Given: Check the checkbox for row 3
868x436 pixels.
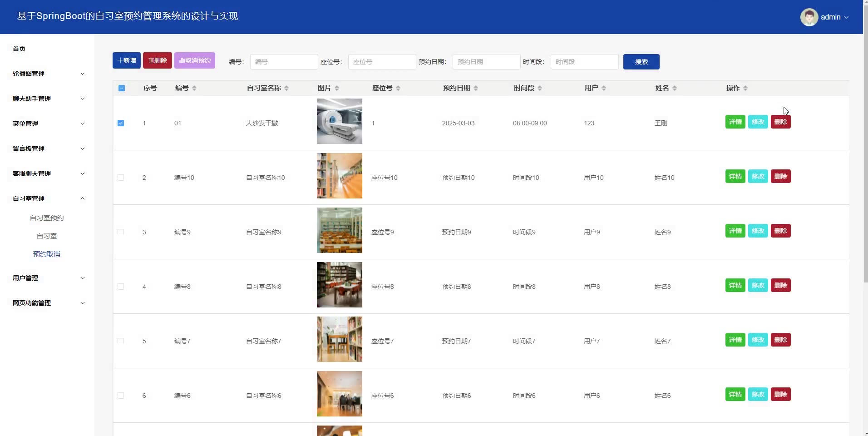Looking at the screenshot, I should [121, 232].
